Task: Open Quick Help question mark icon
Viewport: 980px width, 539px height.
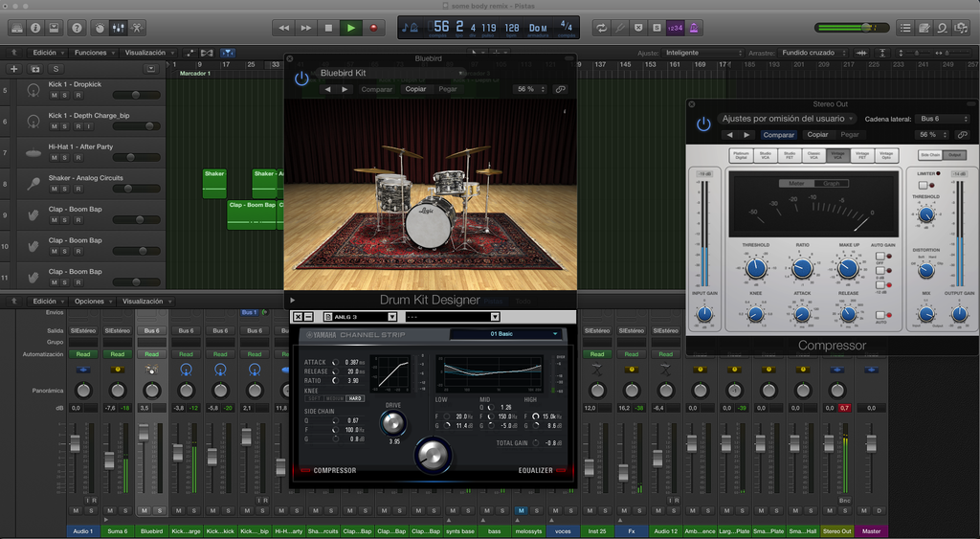Action: point(77,28)
